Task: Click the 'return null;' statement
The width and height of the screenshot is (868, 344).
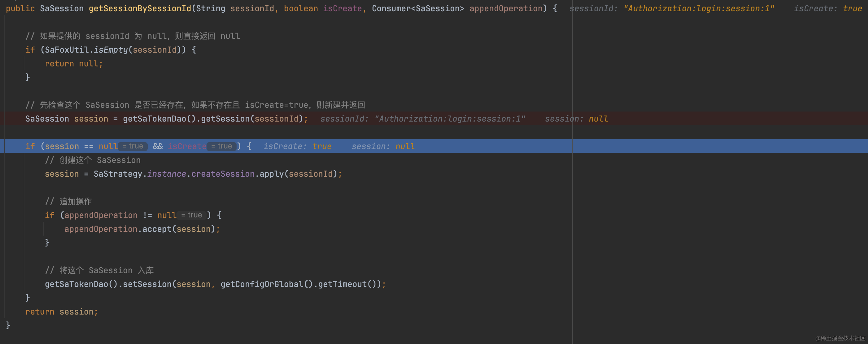Action: pos(74,64)
